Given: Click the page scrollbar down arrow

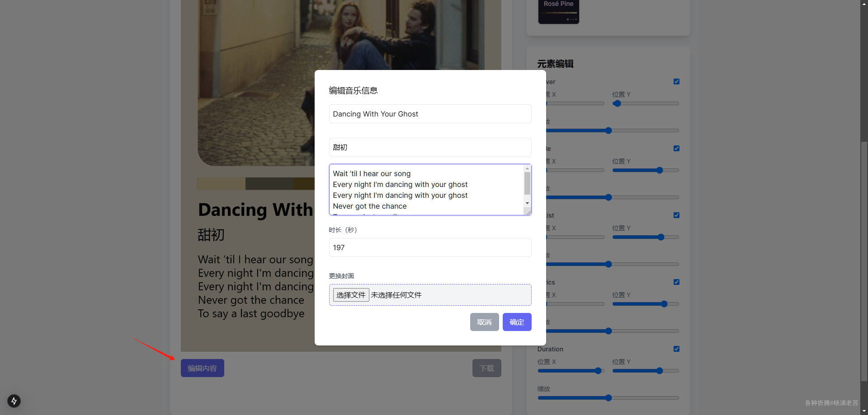Looking at the screenshot, I should click(864, 411).
